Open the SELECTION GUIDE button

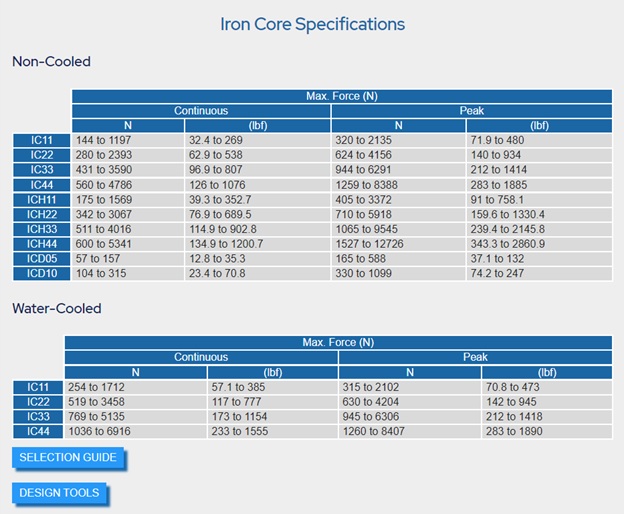(x=68, y=458)
